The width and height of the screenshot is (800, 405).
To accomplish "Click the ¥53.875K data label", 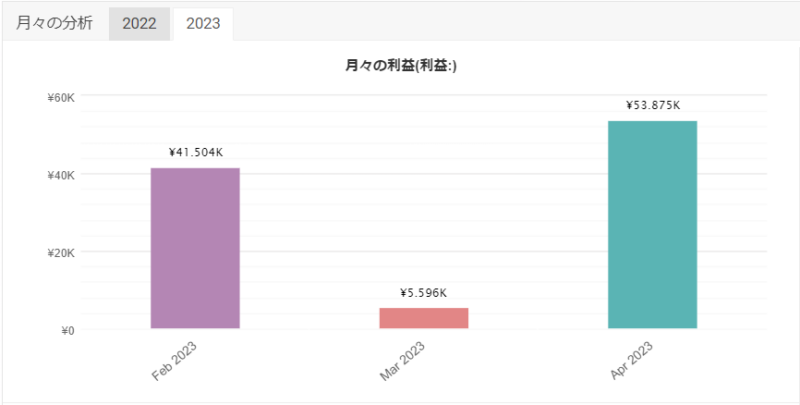I will (653, 105).
